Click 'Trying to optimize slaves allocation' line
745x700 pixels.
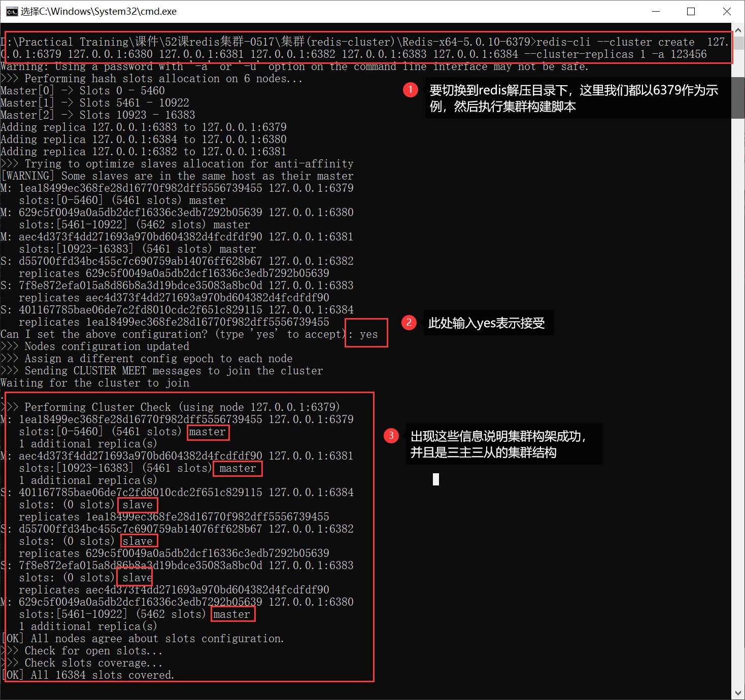[177, 164]
